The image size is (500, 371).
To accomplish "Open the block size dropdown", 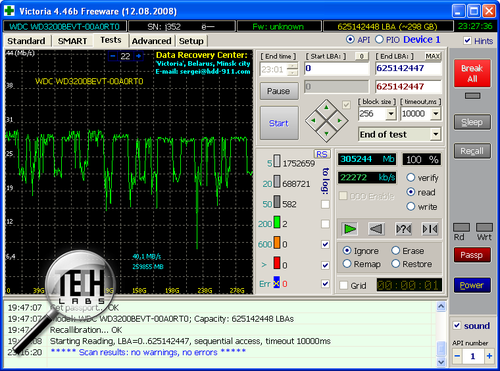I will 391,114.
